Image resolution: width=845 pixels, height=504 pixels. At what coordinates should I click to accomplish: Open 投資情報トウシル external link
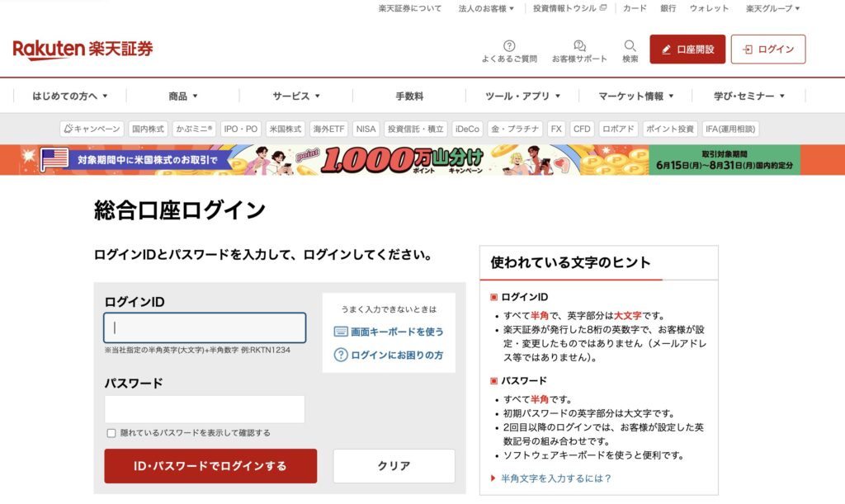(569, 8)
